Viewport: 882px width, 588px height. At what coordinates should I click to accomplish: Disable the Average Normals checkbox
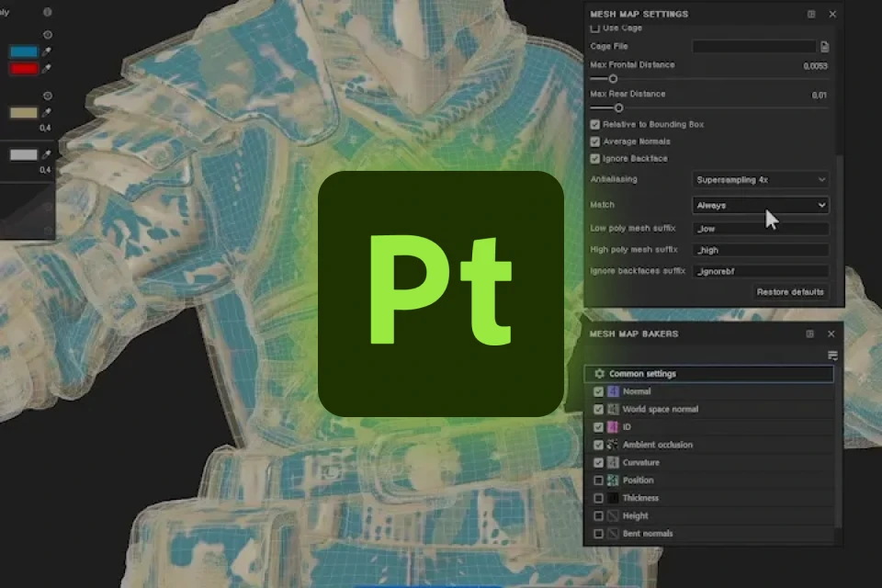595,141
